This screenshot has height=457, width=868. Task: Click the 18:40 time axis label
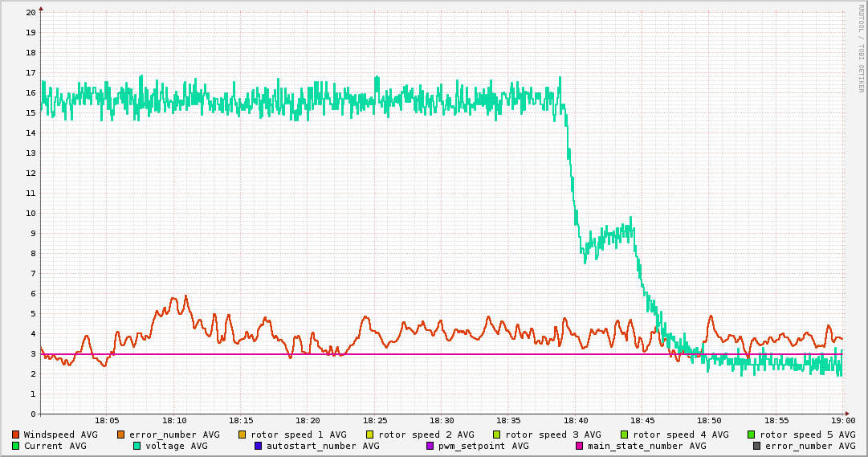point(576,420)
